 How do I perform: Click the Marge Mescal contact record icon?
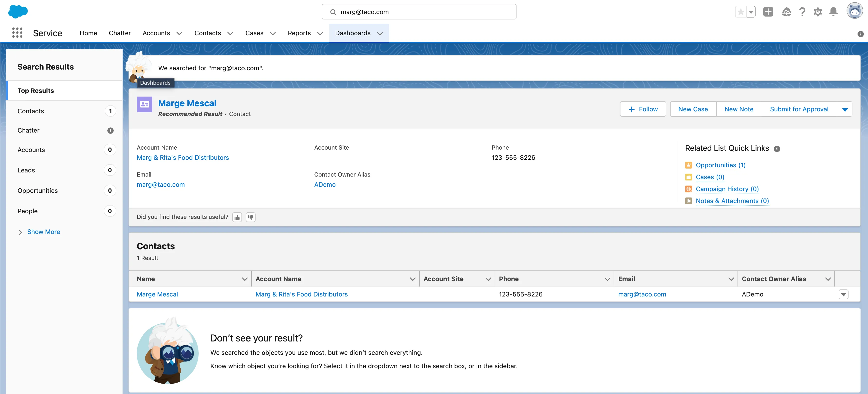click(145, 104)
